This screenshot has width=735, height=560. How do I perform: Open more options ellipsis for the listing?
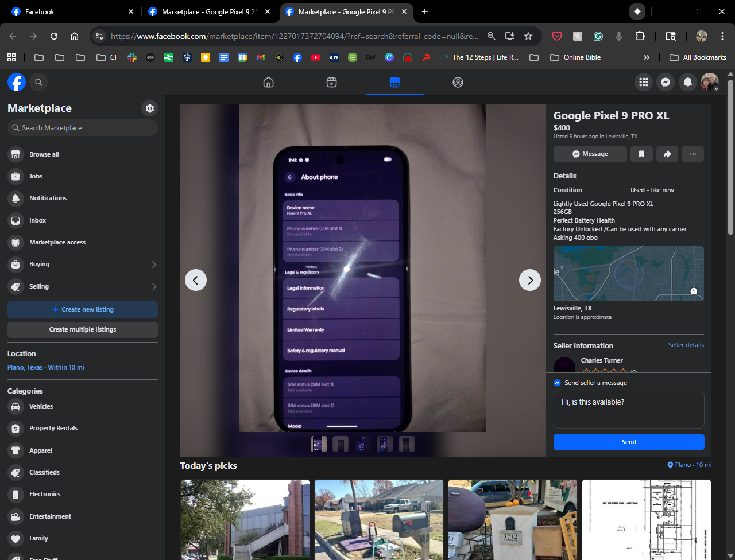point(693,154)
